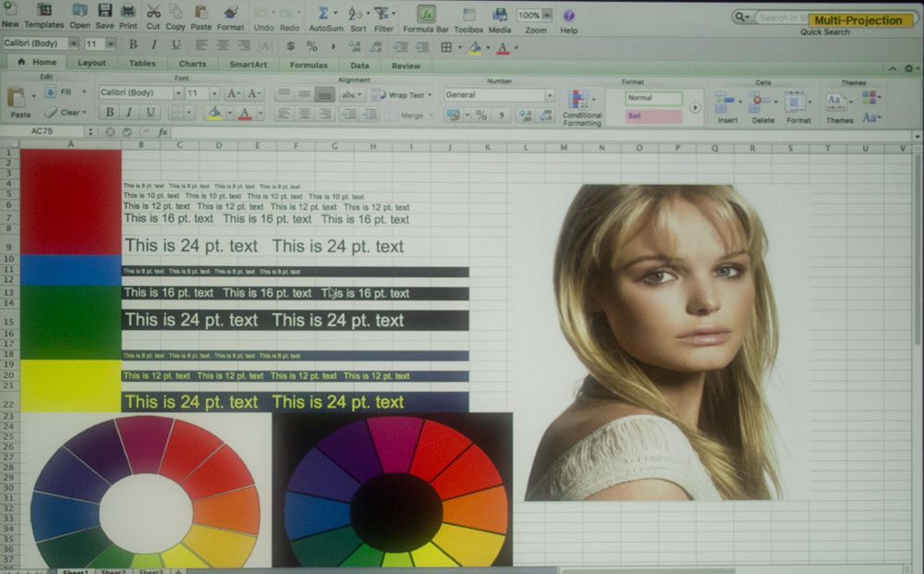Insert a sum with AutoSum icon
Viewport: 924px width, 574px height.
click(x=323, y=12)
